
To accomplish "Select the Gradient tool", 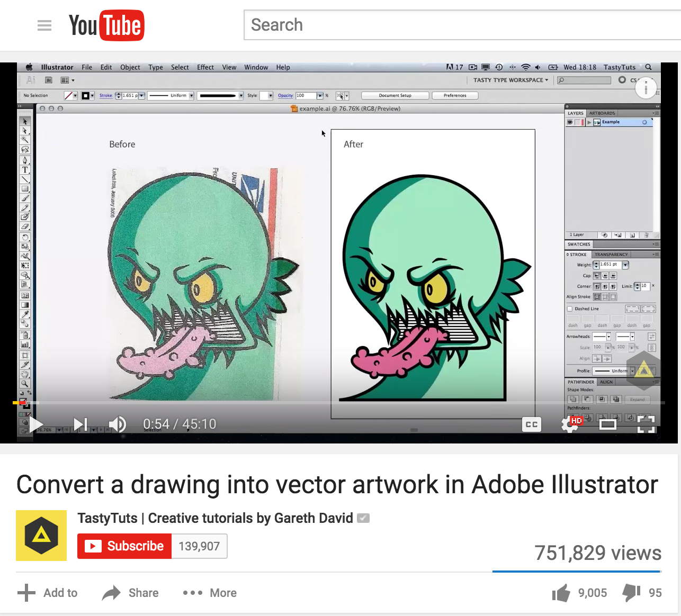I will coord(25,305).
